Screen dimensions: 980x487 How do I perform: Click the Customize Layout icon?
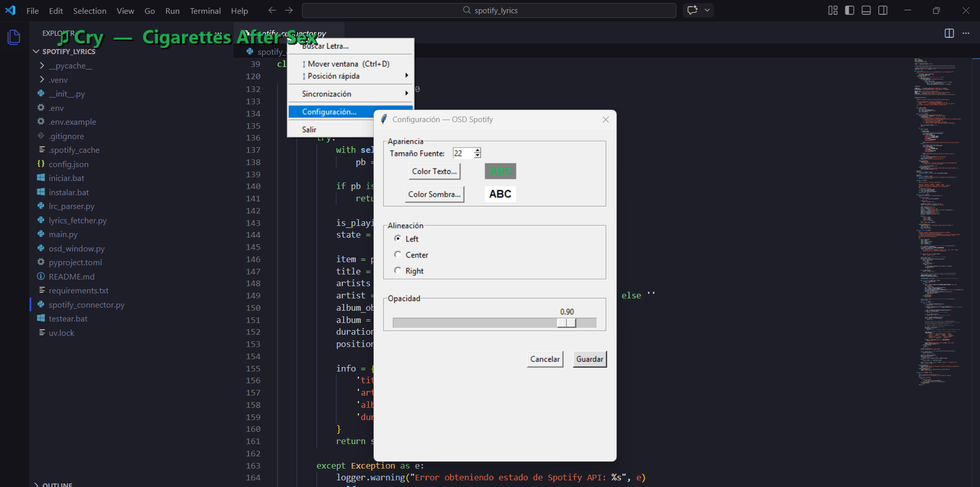pyautogui.click(x=833, y=11)
